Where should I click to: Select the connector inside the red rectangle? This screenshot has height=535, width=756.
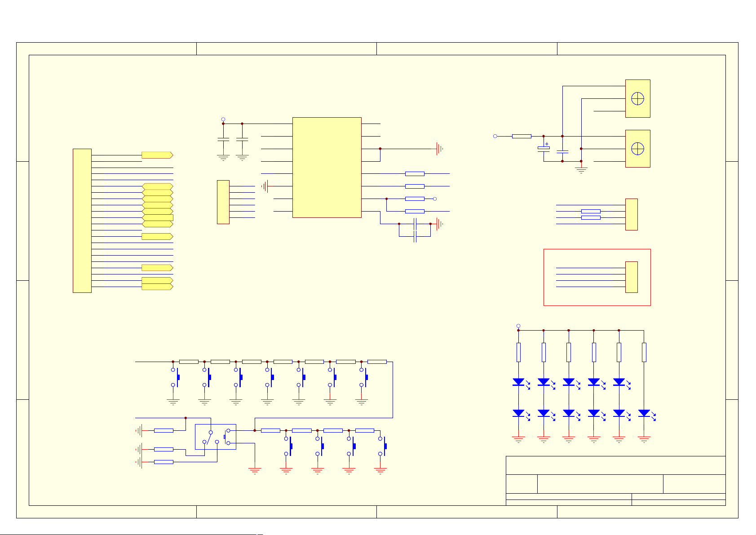click(632, 277)
